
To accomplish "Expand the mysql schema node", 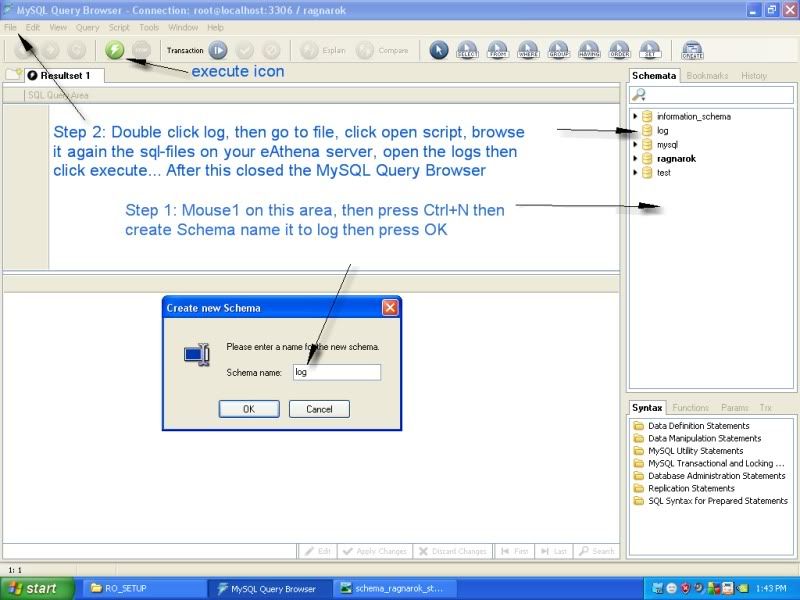I will [635, 145].
